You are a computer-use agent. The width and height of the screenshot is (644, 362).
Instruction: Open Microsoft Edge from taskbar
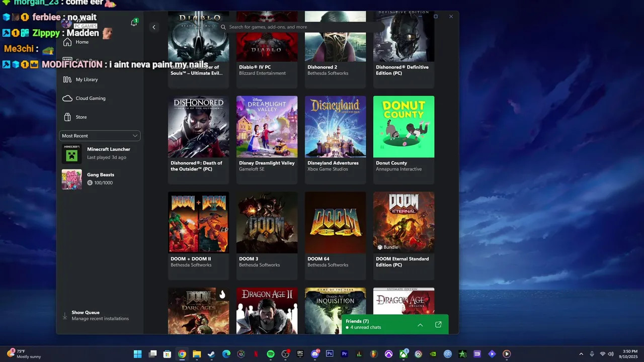tap(226, 354)
